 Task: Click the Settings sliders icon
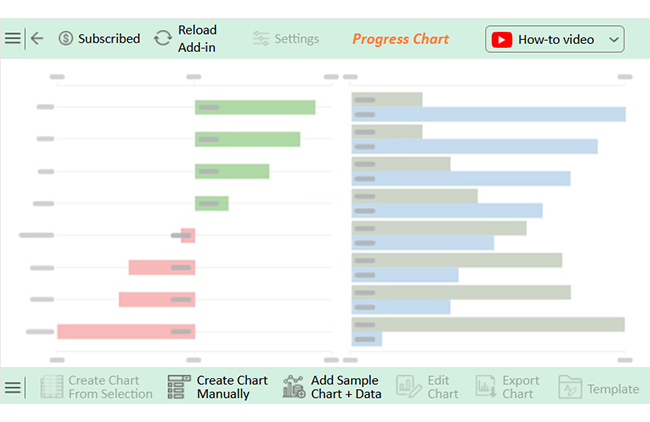[x=261, y=39]
